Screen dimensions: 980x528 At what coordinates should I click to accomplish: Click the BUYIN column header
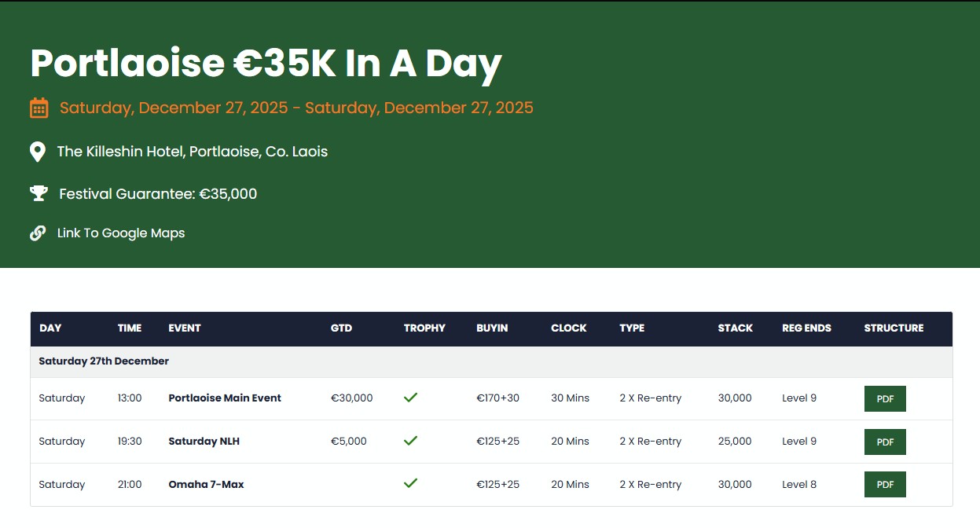[492, 328]
